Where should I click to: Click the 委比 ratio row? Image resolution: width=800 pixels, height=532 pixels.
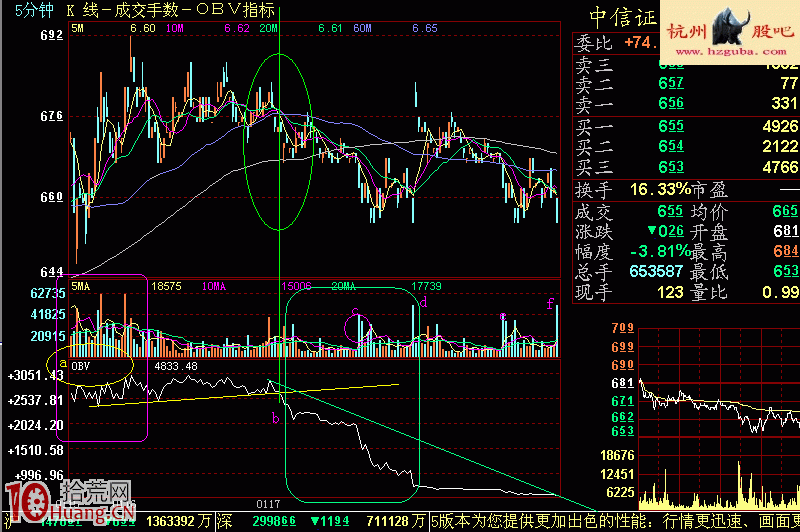616,43
